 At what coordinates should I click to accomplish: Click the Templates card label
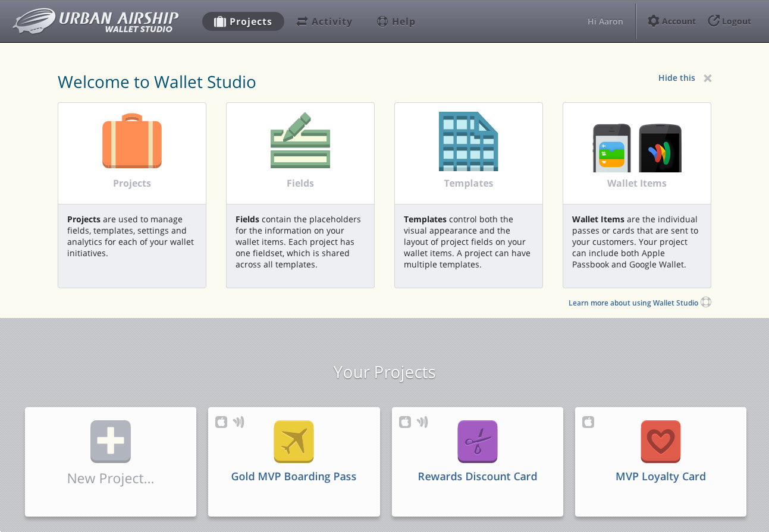pos(469,183)
